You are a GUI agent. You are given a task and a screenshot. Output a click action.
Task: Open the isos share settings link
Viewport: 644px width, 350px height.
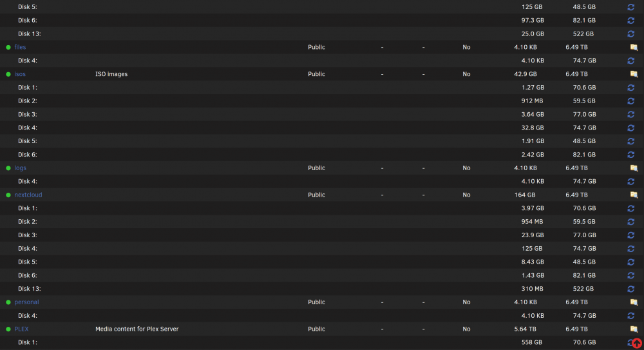tap(20, 74)
